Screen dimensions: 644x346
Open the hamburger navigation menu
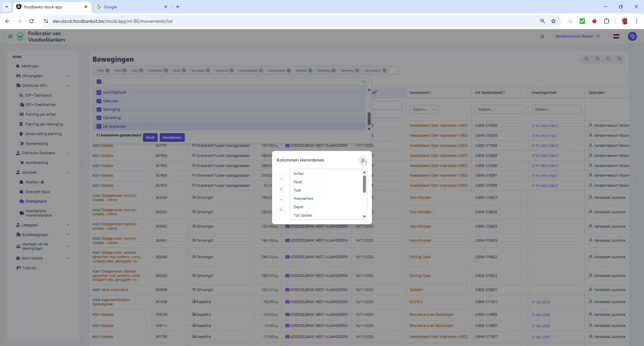point(10,36)
